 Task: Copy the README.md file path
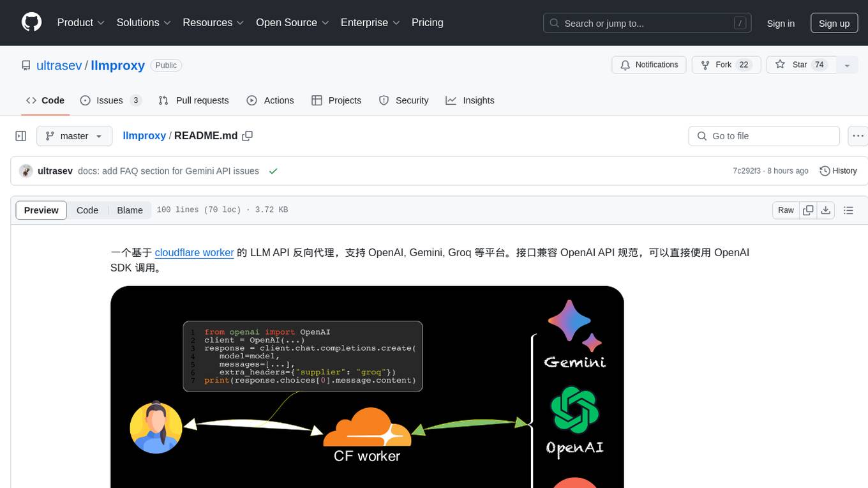(248, 136)
